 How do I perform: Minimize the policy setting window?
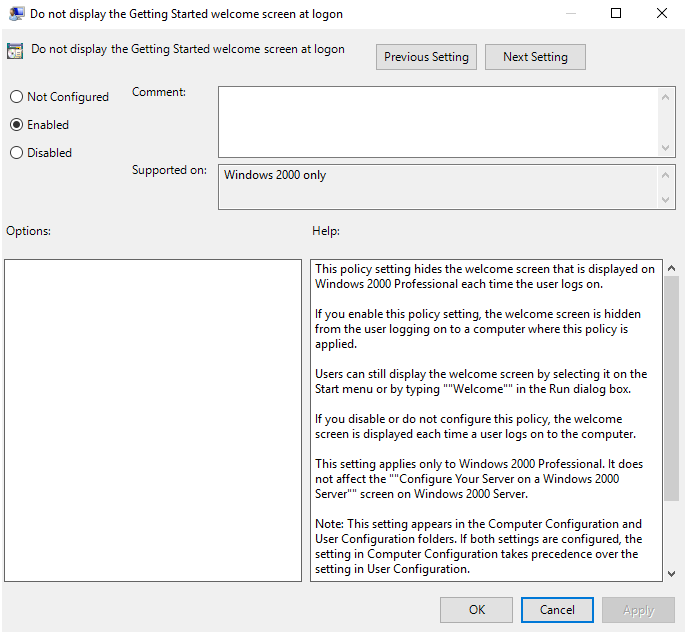click(x=570, y=14)
